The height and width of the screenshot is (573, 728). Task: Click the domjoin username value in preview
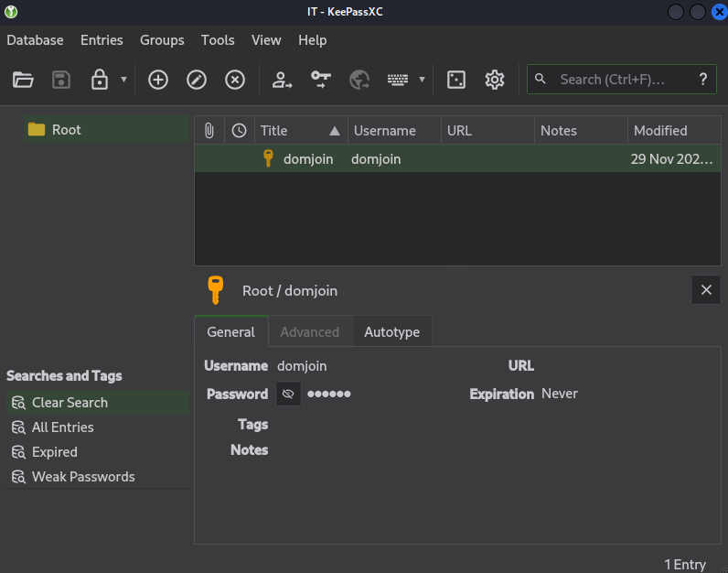[x=302, y=366]
